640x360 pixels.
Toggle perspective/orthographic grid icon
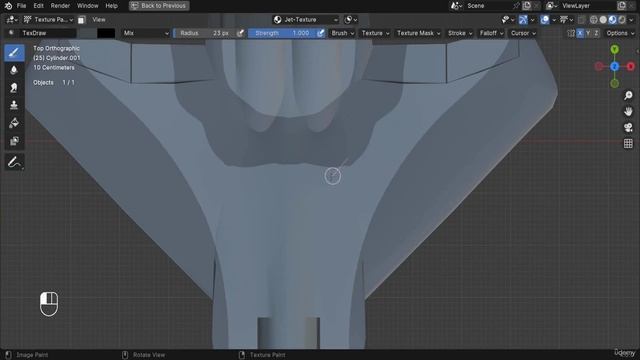[628, 143]
